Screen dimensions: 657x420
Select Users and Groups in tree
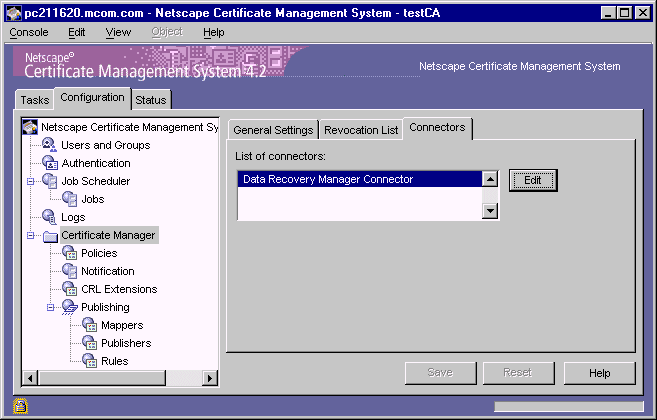point(106,145)
